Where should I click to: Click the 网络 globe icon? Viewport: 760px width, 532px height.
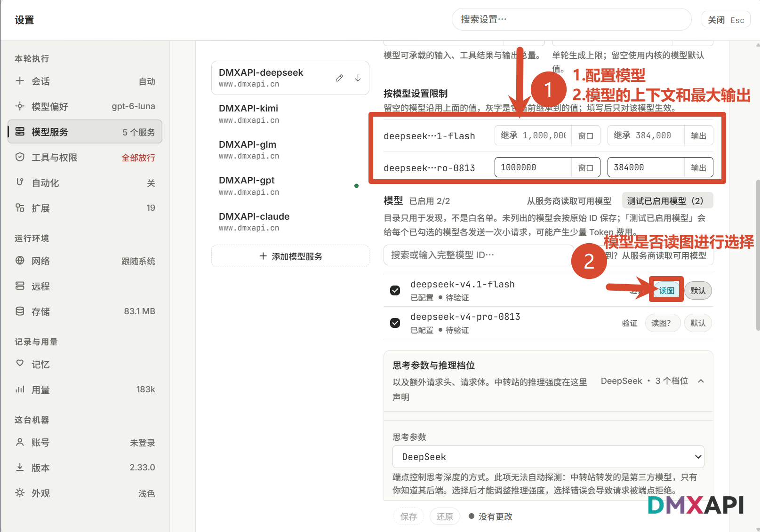(20, 261)
